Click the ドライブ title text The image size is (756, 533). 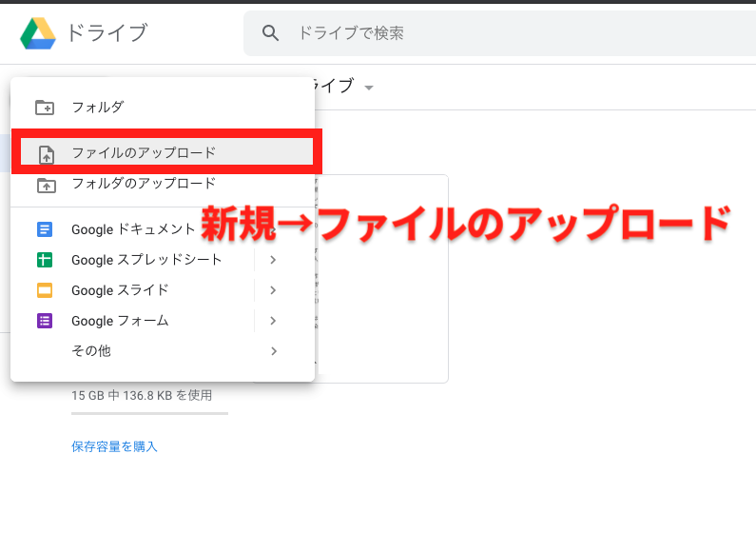[107, 32]
